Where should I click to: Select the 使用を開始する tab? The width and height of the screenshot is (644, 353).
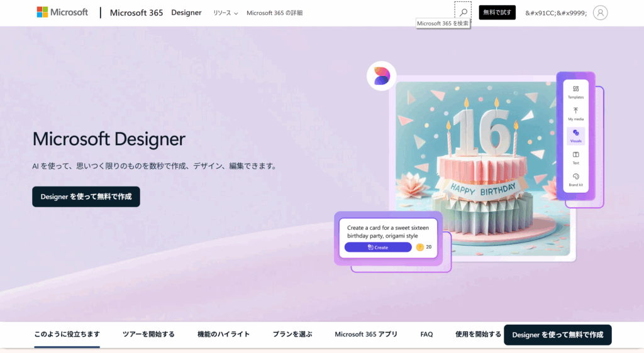pyautogui.click(x=478, y=335)
